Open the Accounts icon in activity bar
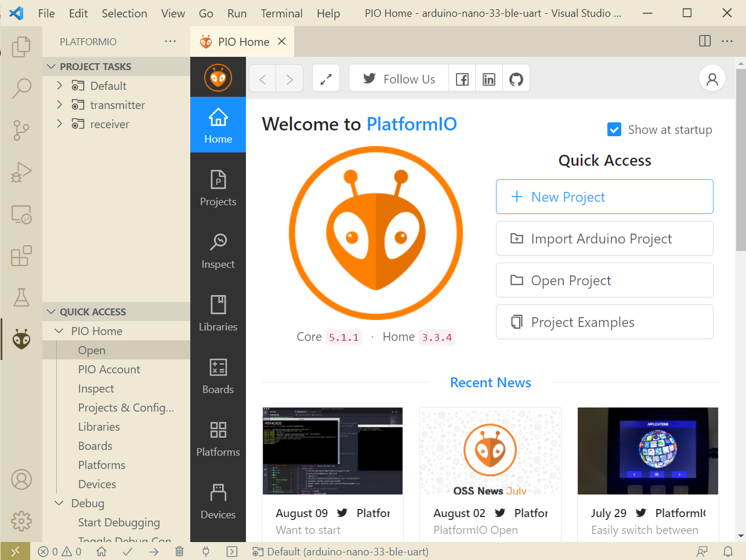746x560 pixels. 21,479
